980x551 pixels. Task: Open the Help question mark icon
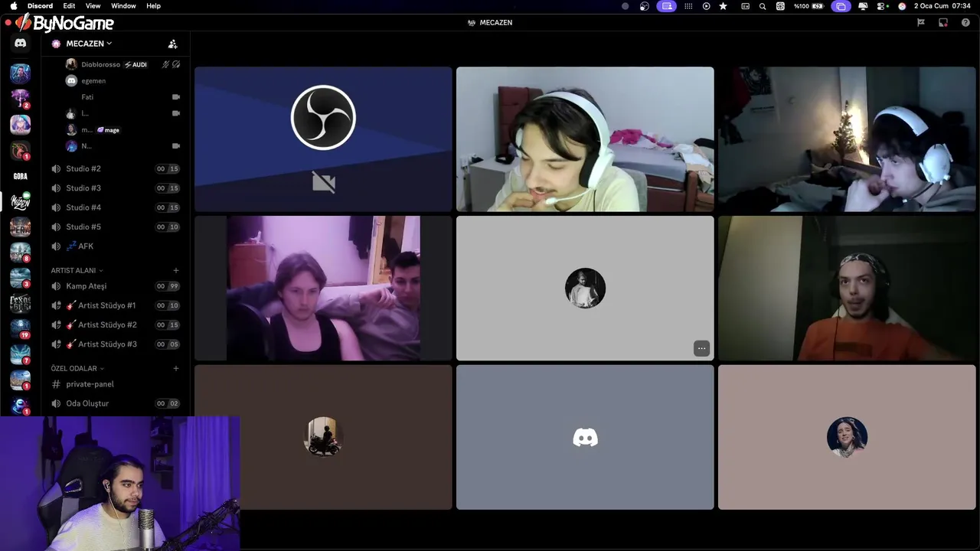(965, 22)
